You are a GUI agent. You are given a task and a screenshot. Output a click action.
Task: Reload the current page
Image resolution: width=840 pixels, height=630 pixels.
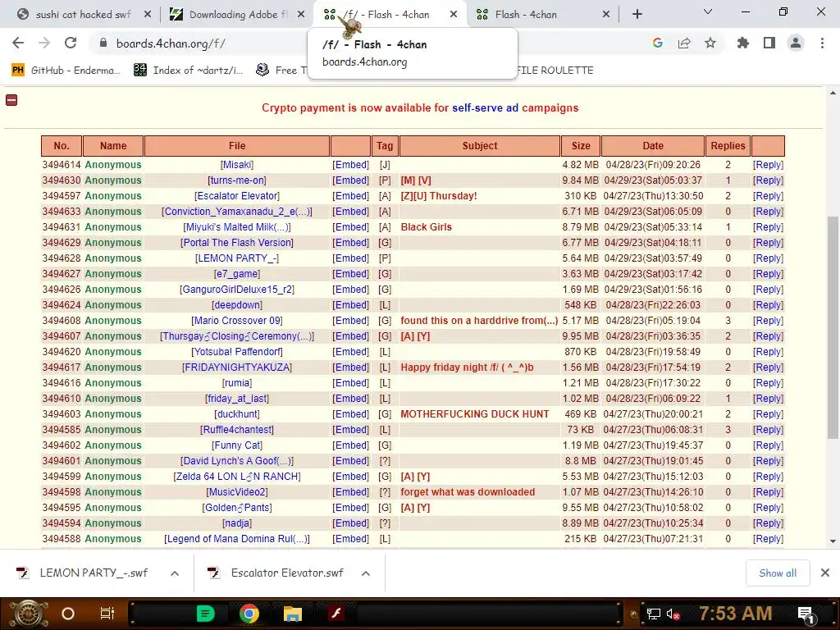[71, 43]
